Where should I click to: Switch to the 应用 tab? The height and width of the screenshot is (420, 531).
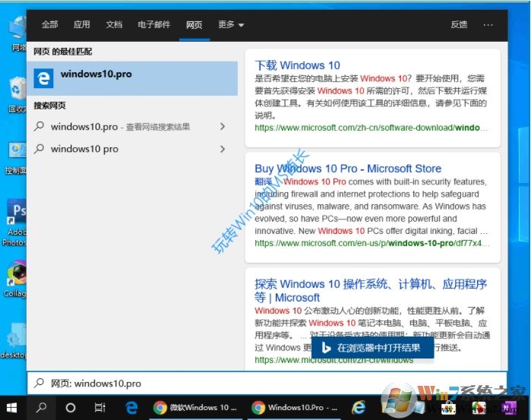[x=81, y=25]
